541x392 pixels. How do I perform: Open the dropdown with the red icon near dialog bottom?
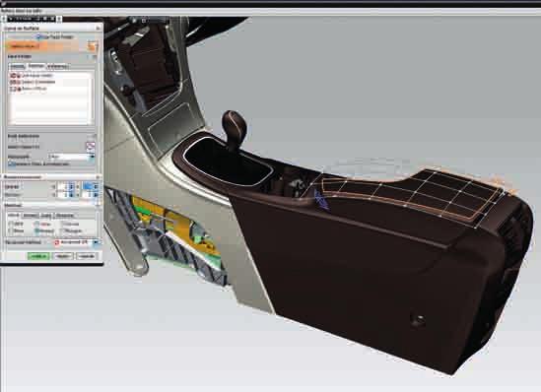click(x=77, y=242)
